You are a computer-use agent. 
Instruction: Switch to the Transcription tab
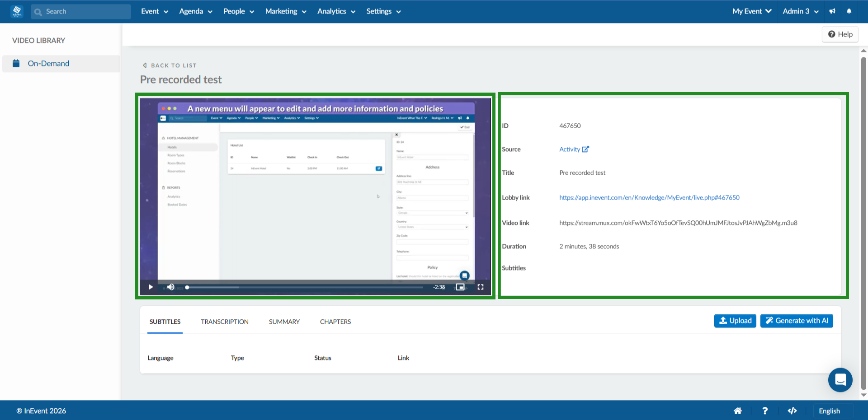(225, 322)
